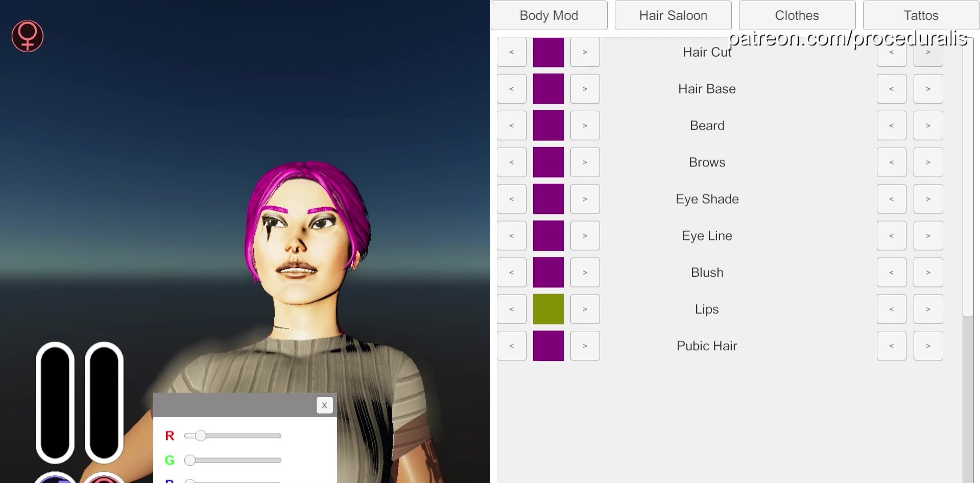Open the Clothes tab

797,15
